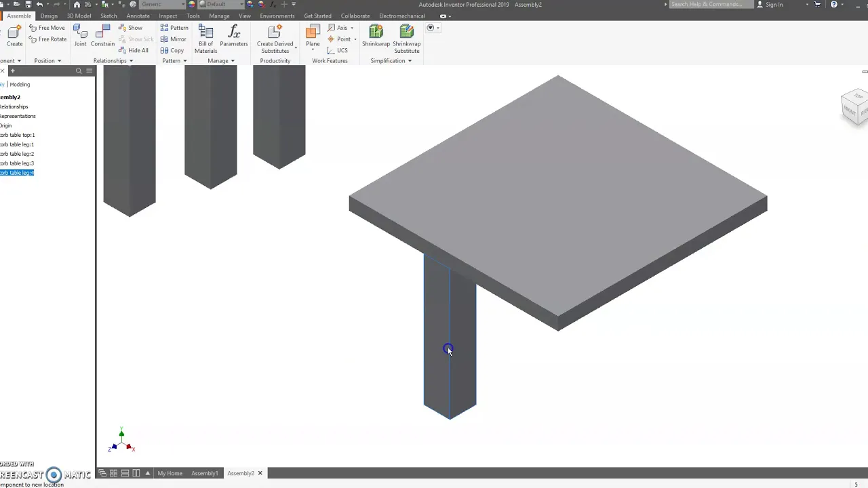Switch to the My Home document tab

(170, 473)
